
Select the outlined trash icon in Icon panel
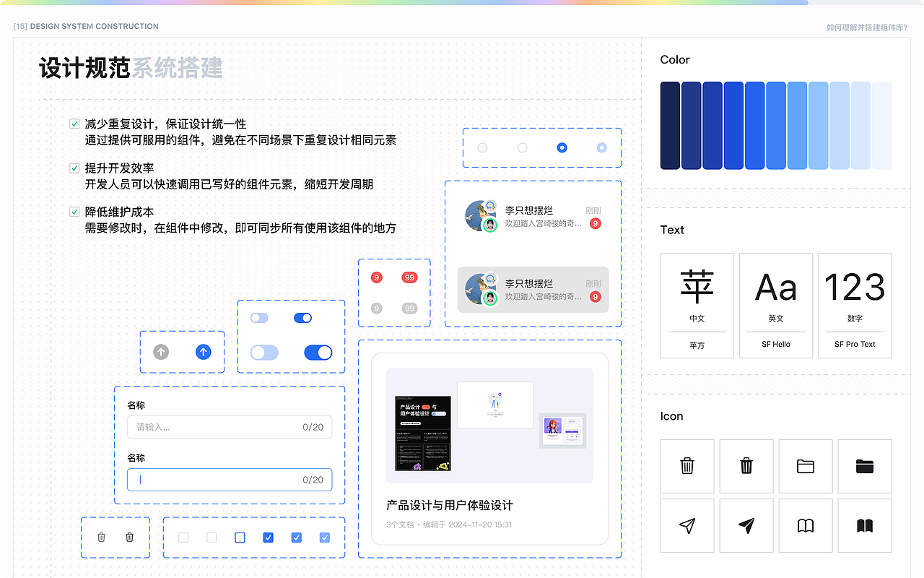tap(687, 466)
